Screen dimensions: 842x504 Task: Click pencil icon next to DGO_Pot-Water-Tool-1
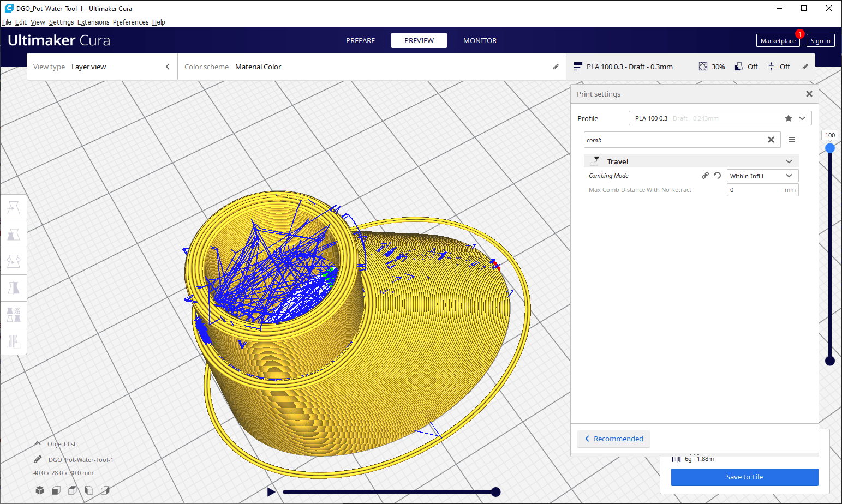pos(38,459)
